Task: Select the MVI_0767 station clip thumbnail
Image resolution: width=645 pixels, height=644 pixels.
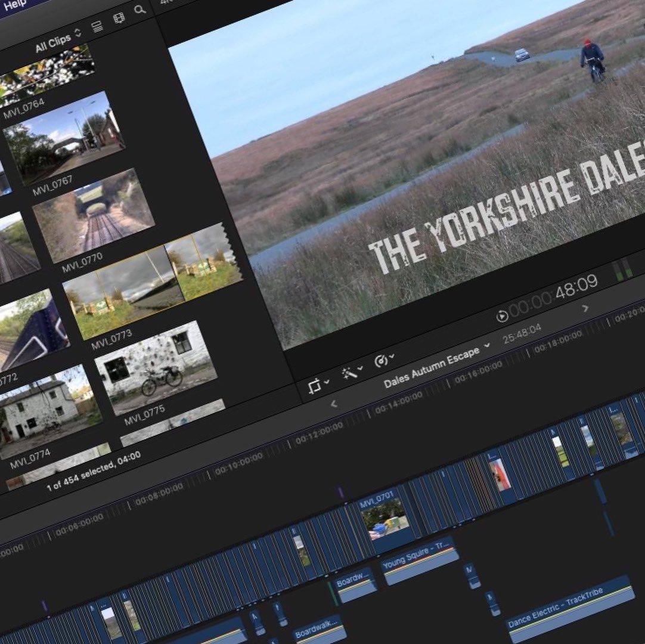Action: tap(64, 138)
